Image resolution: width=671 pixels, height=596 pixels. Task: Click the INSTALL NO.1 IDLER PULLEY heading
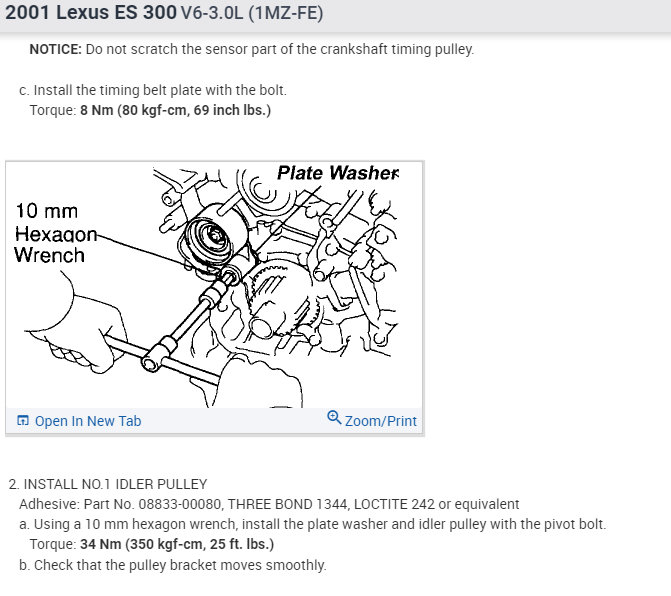[108, 484]
